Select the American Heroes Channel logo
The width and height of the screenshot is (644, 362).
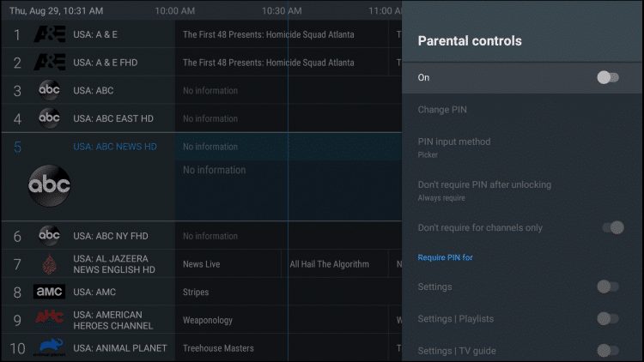pyautogui.click(x=49, y=317)
